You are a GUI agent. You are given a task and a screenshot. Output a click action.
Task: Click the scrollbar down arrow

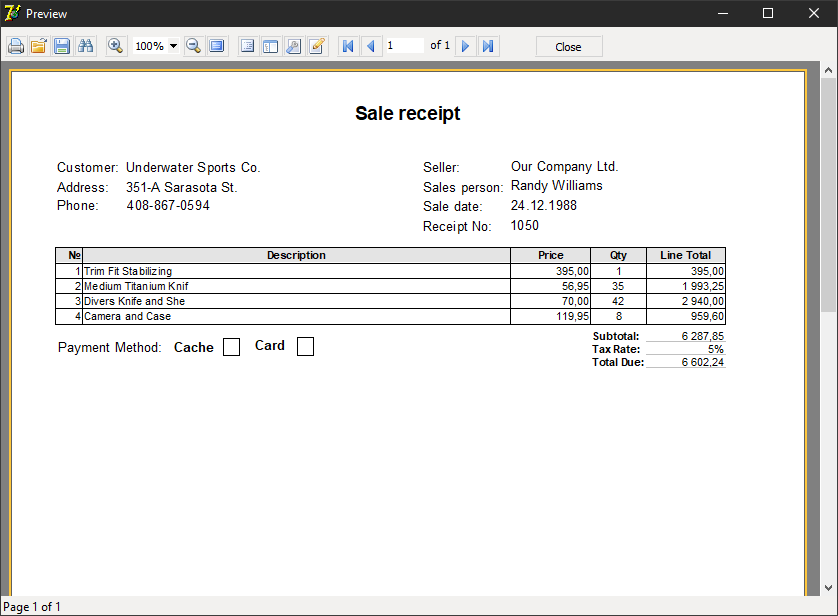[828, 588]
